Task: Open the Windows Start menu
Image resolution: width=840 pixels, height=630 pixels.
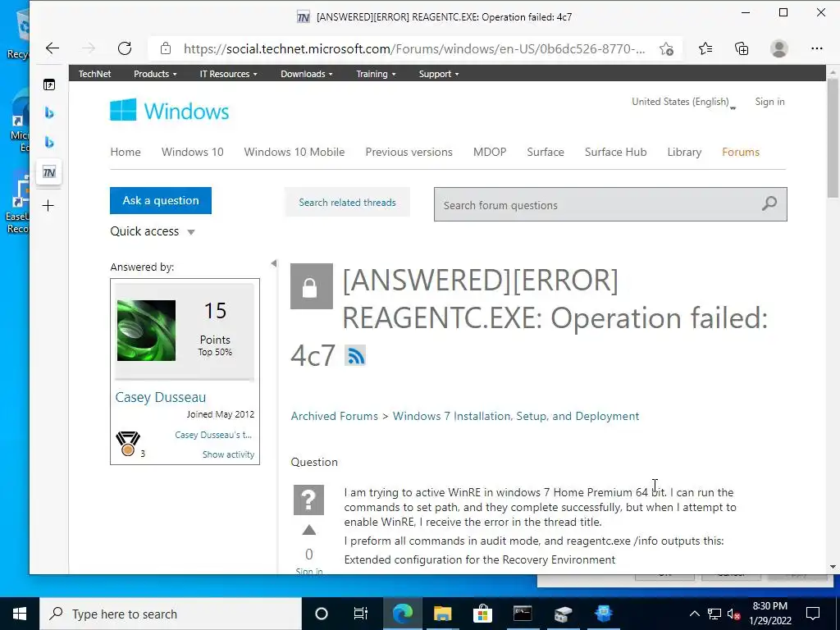Action: 20,614
